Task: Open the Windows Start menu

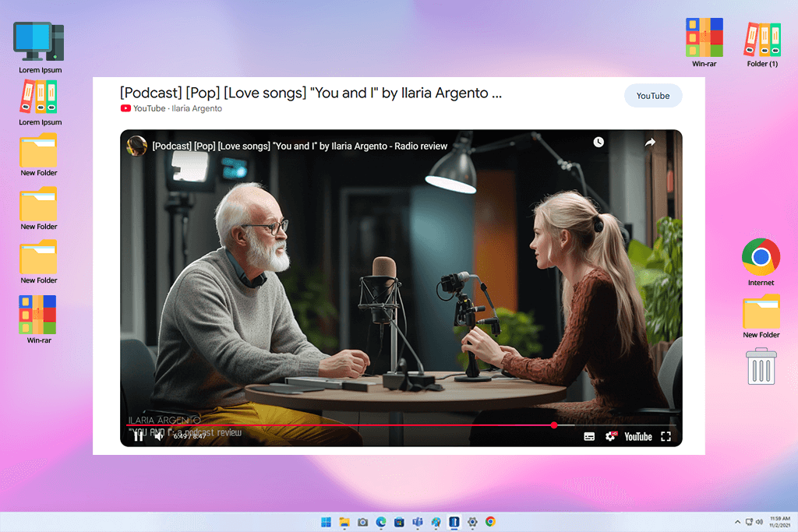Action: [x=327, y=522]
